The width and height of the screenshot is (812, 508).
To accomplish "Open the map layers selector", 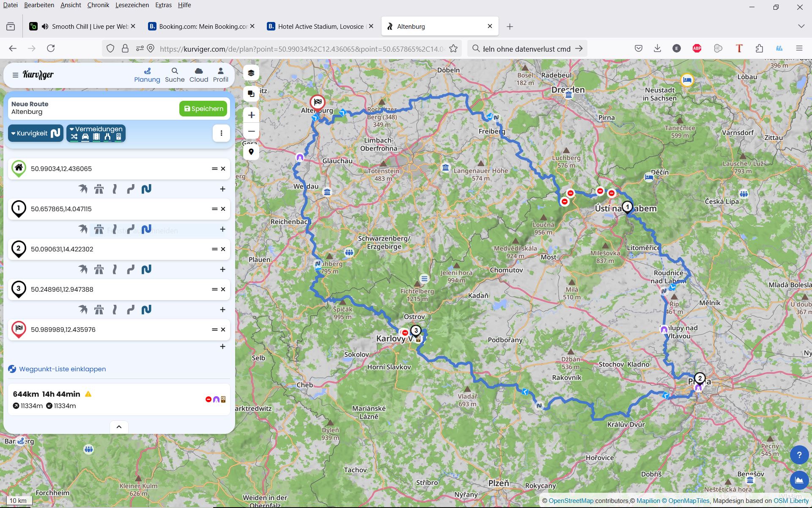I will (251, 73).
